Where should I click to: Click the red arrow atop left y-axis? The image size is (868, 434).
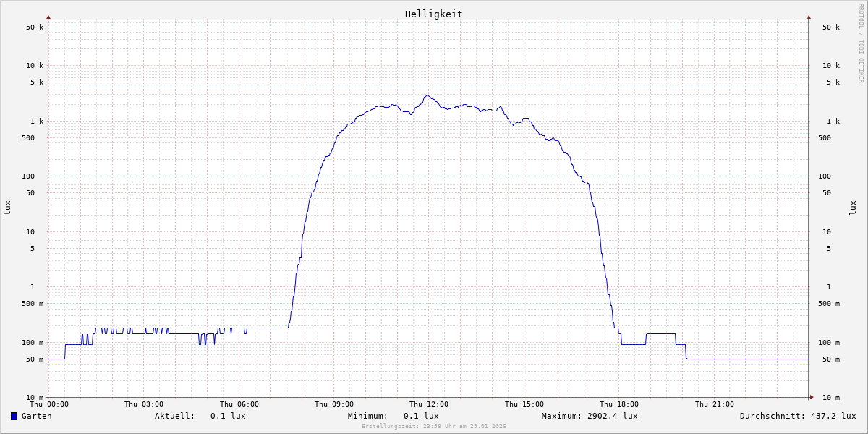(48, 17)
